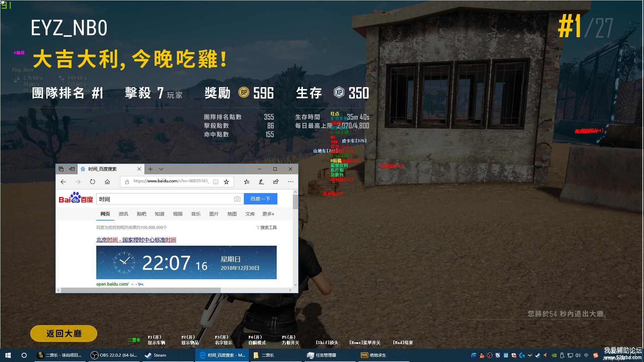644x362 pixels.
Task: Refresh the Baidu page in Edge
Action: (93, 182)
